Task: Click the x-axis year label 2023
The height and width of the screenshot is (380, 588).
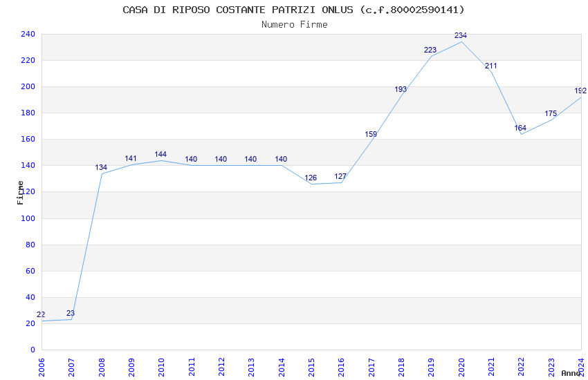Action: [551, 368]
